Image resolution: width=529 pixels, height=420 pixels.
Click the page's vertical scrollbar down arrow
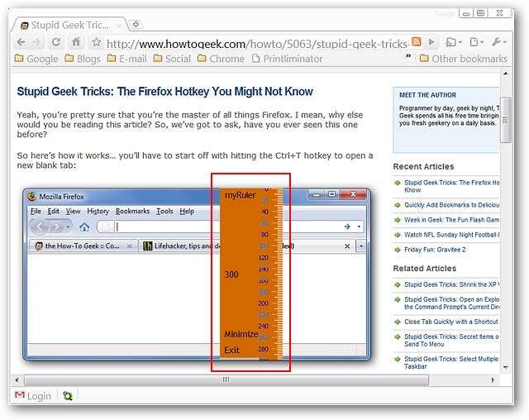(x=505, y=367)
